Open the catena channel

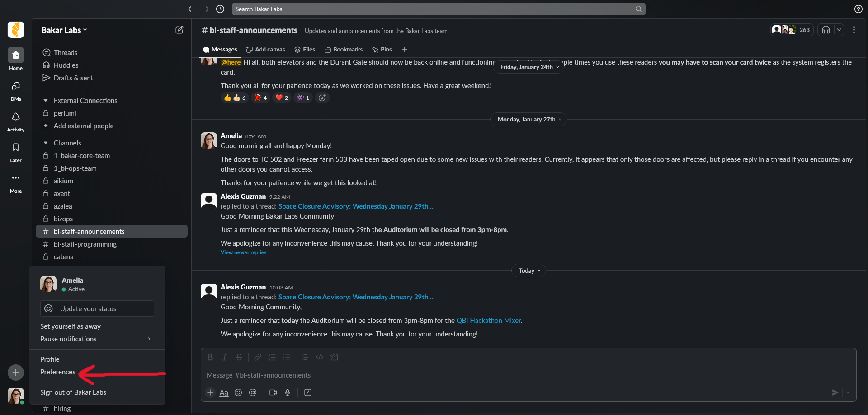coord(63,257)
